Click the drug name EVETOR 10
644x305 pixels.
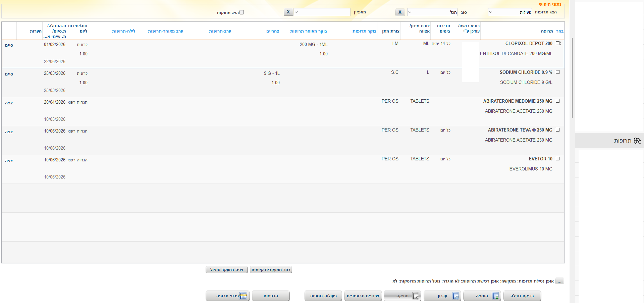[x=541, y=159]
